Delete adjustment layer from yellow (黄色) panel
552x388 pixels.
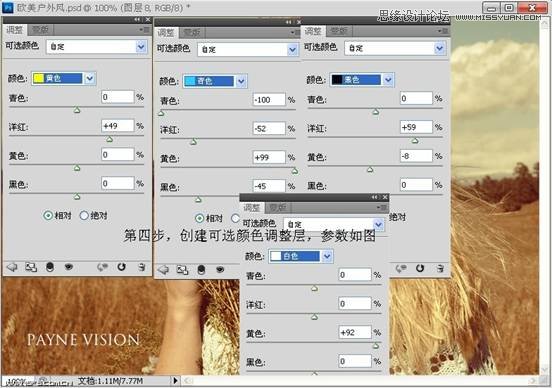coord(142,267)
